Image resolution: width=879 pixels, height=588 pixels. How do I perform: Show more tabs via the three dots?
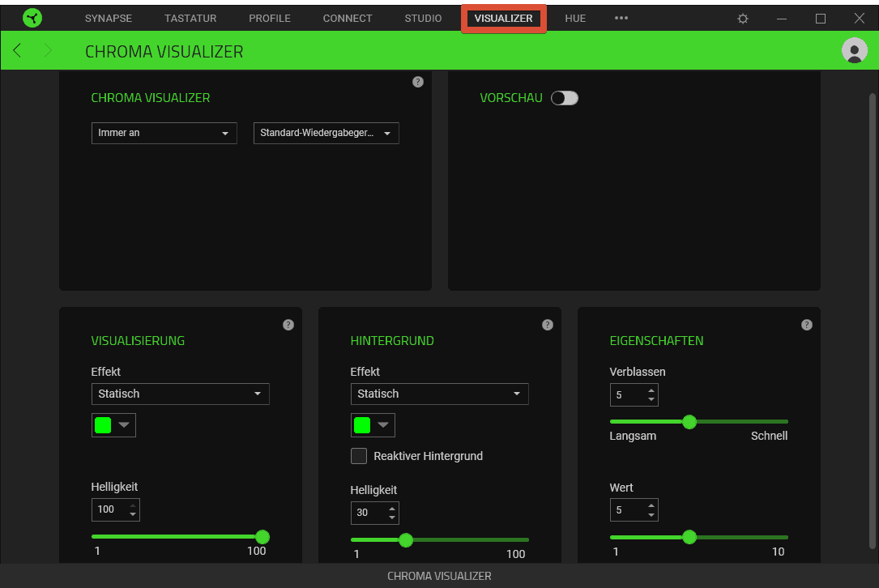pyautogui.click(x=621, y=18)
